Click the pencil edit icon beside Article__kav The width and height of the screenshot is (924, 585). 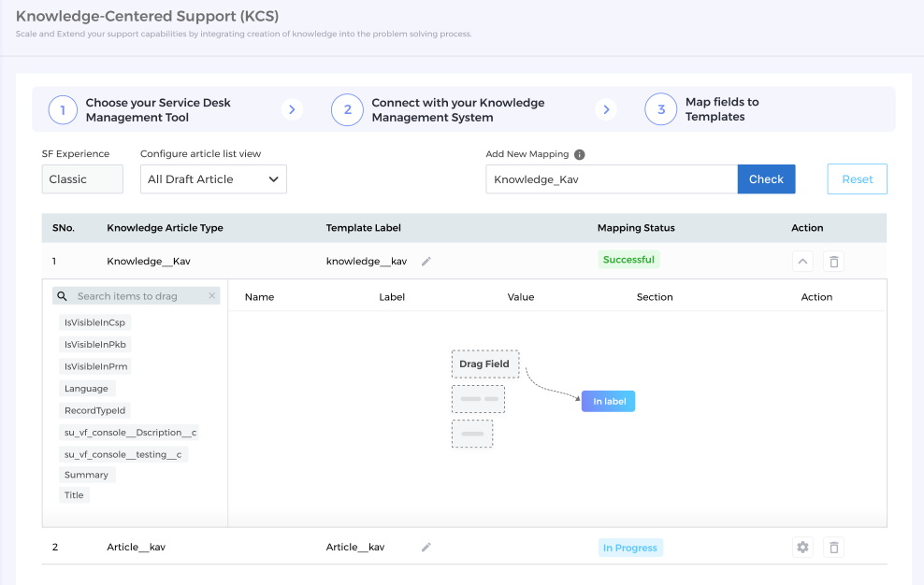(x=426, y=548)
